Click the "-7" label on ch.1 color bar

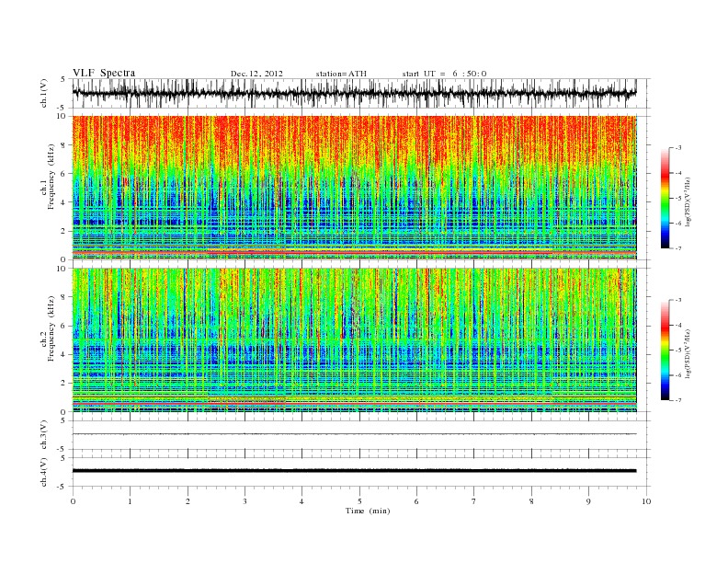point(678,248)
